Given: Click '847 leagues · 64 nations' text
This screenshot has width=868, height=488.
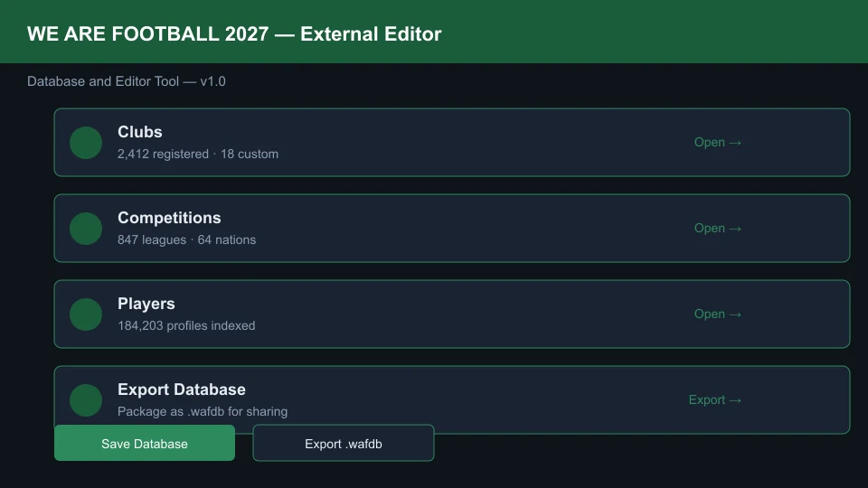Looking at the screenshot, I should 186,239.
